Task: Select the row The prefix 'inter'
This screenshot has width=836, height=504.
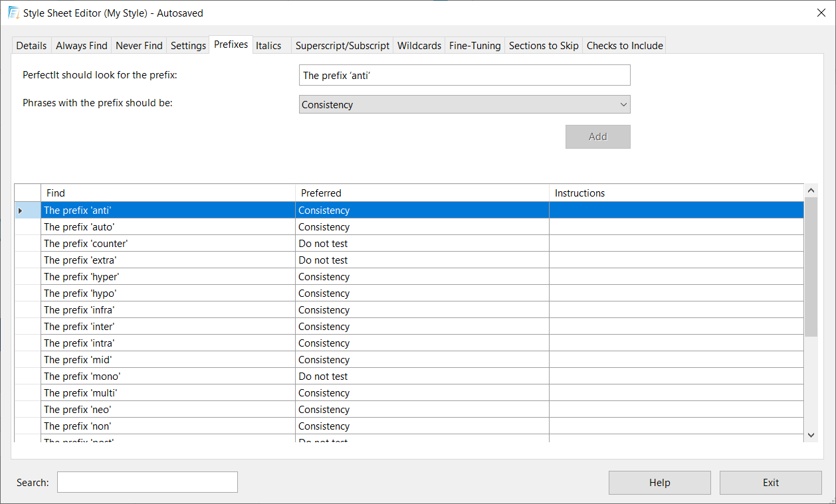Action: [x=409, y=327]
